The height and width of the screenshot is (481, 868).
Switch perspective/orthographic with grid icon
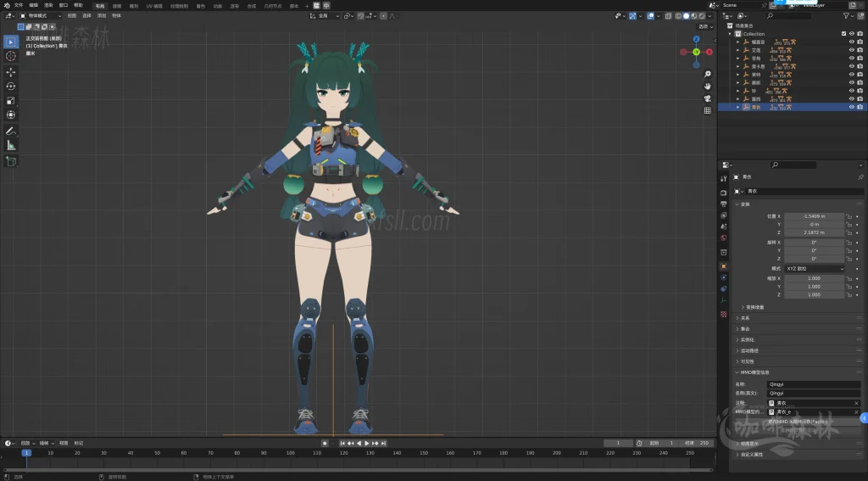(x=708, y=110)
